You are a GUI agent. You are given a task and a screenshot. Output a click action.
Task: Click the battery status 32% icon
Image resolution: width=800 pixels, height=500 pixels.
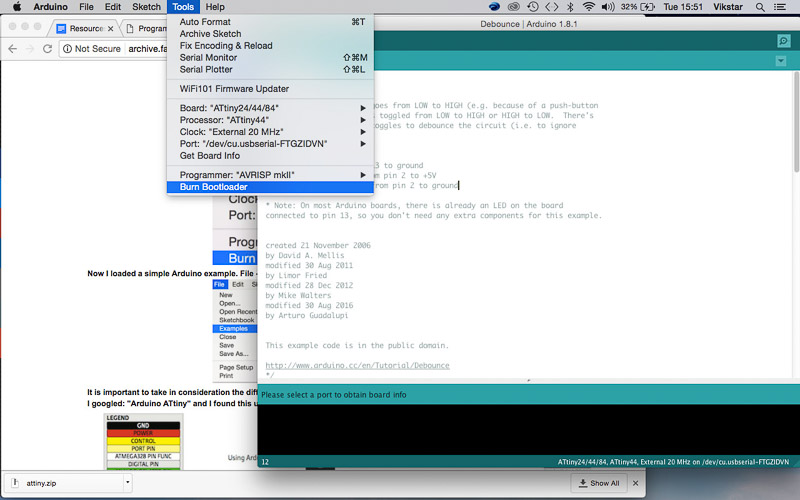click(637, 7)
